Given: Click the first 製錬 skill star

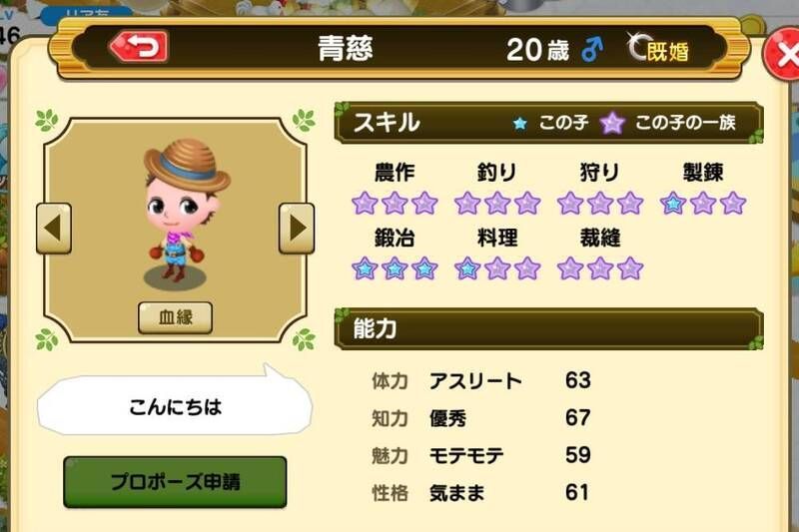Looking at the screenshot, I should (672, 204).
